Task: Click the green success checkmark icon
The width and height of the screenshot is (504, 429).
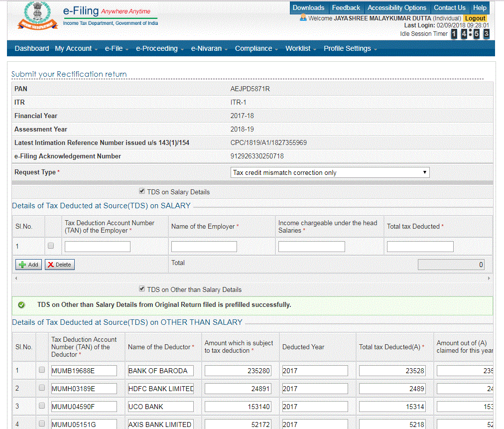Action: click(x=21, y=305)
